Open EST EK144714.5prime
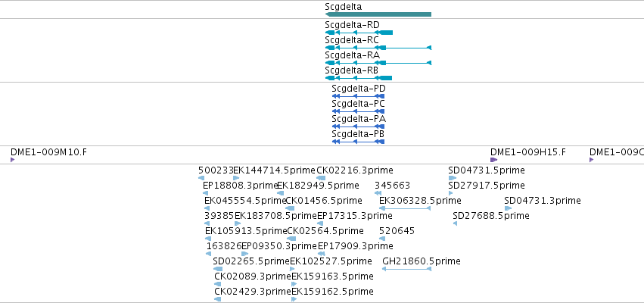Screen dimensions: 644x303 (236, 178)
